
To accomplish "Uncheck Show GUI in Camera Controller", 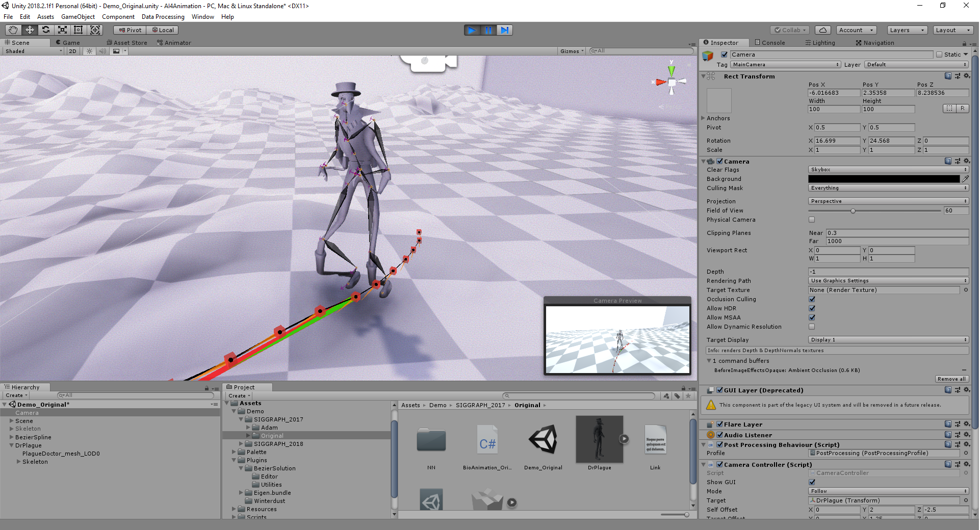I will pyautogui.click(x=812, y=482).
